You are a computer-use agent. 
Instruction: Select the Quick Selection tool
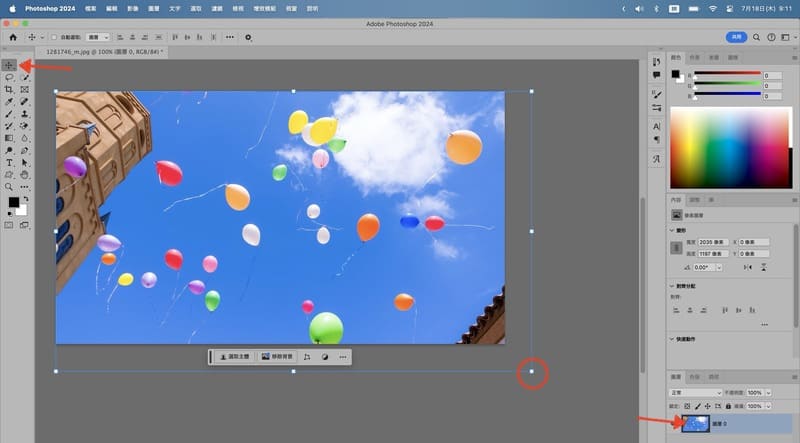[24, 78]
